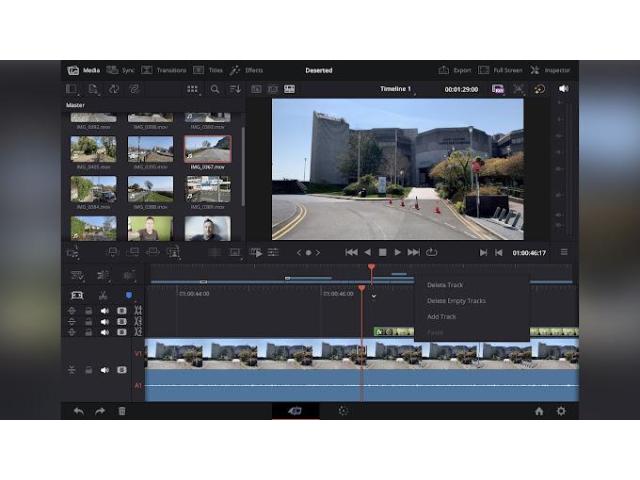The height and width of the screenshot is (480, 640).
Task: Toggle loop playback
Action: [x=431, y=253]
